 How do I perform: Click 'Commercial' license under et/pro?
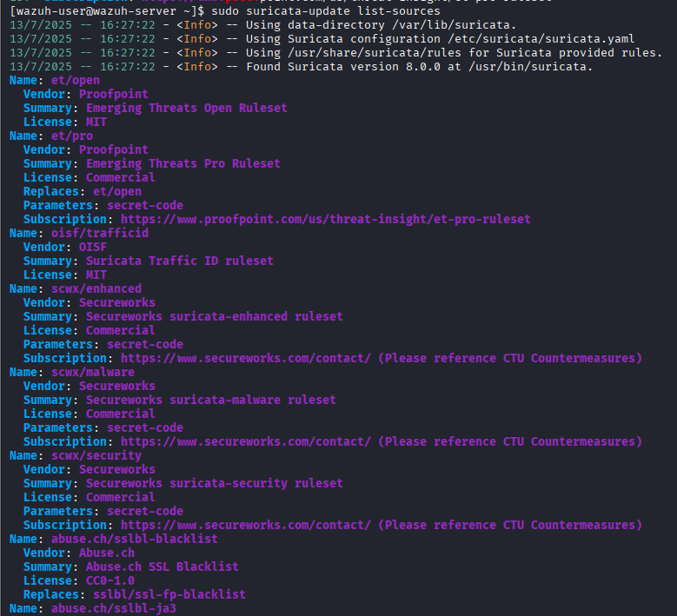pos(121,177)
